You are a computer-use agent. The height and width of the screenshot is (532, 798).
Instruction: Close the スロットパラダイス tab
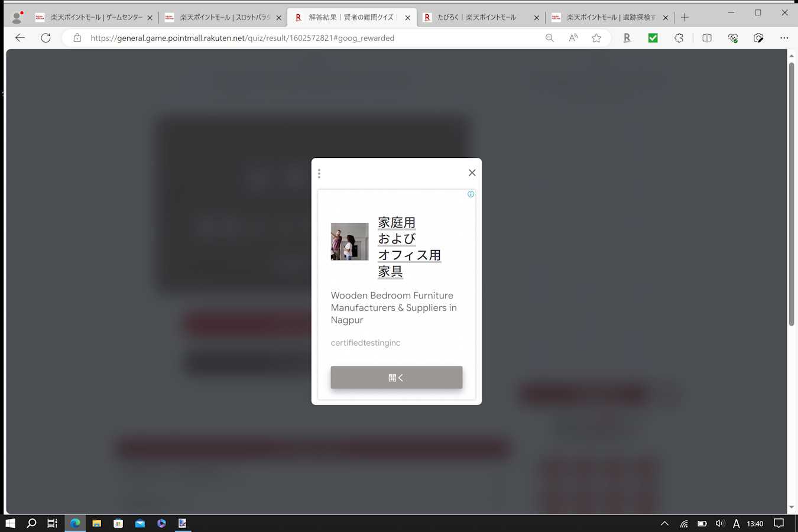coord(279,18)
